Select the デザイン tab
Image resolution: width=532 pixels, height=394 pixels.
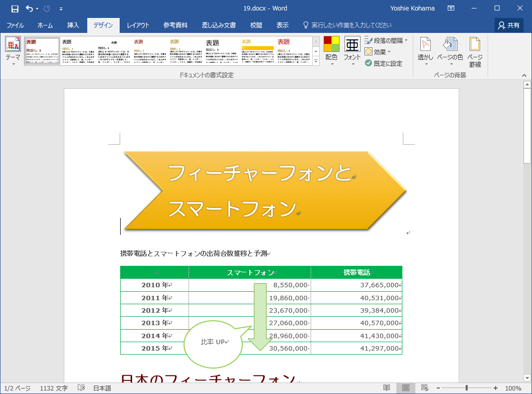pyautogui.click(x=103, y=25)
